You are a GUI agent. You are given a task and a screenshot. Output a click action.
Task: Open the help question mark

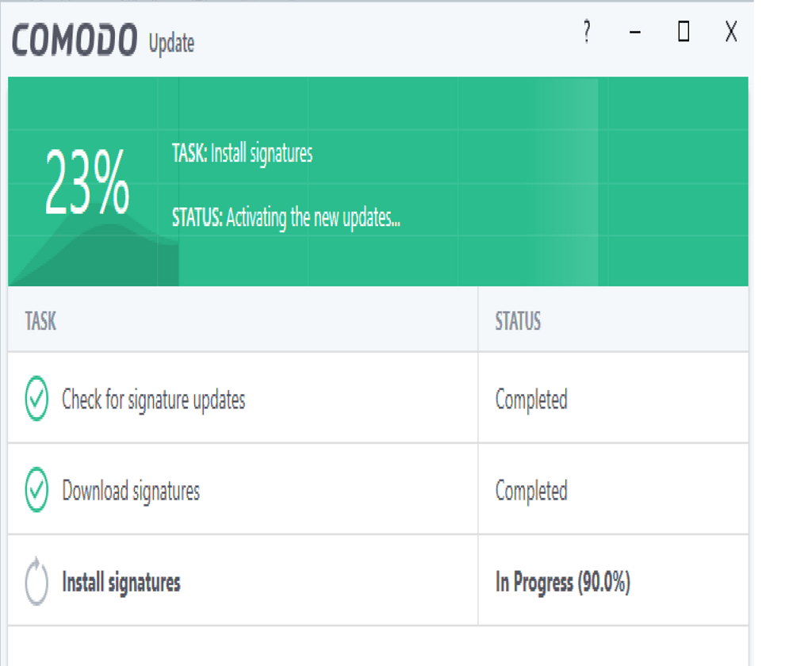(586, 33)
